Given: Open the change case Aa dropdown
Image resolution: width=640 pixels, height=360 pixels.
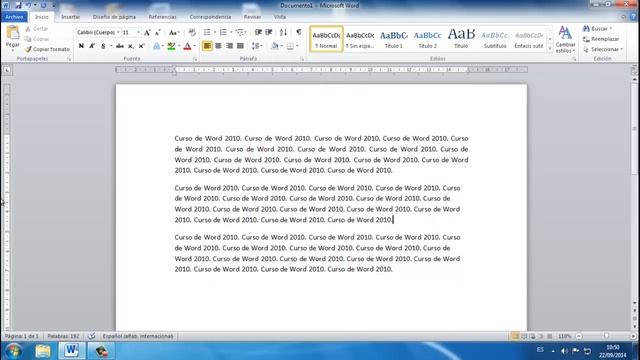Looking at the screenshot, I should tap(174, 32).
